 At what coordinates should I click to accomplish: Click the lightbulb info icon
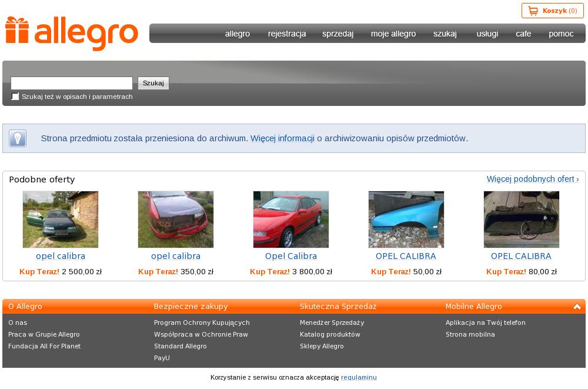18,138
